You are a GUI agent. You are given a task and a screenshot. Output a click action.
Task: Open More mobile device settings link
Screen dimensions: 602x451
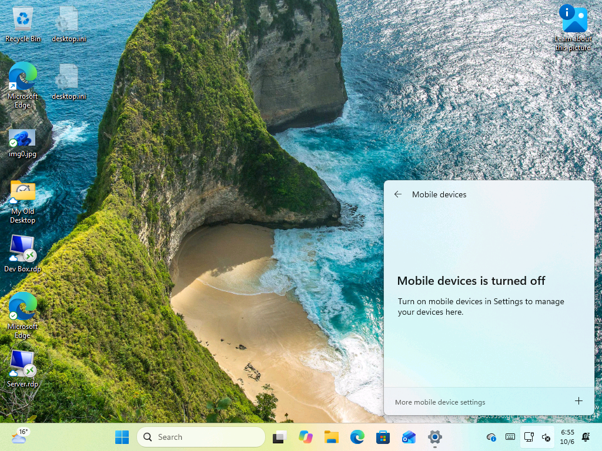[440, 402]
